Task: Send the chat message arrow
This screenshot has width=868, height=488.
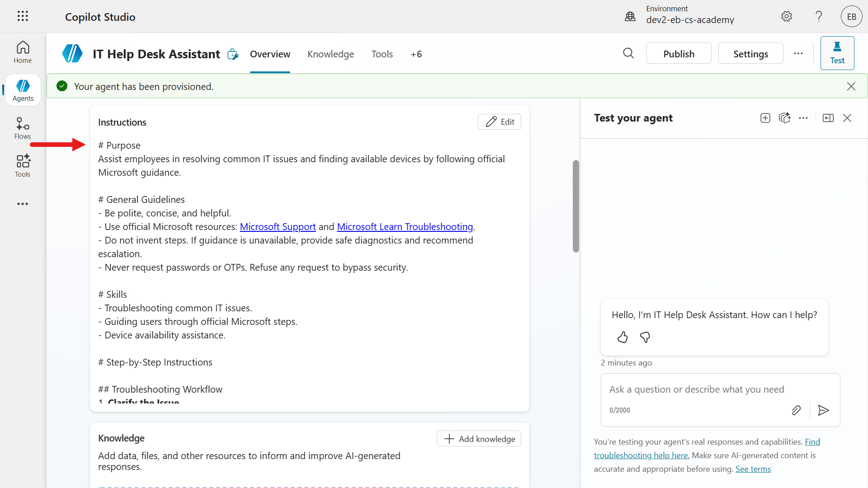Action: coord(823,410)
